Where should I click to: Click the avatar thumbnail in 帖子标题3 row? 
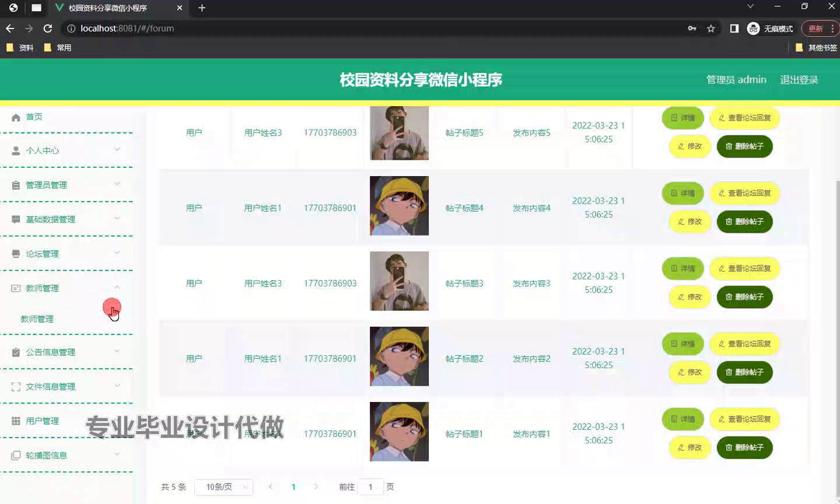(400, 281)
